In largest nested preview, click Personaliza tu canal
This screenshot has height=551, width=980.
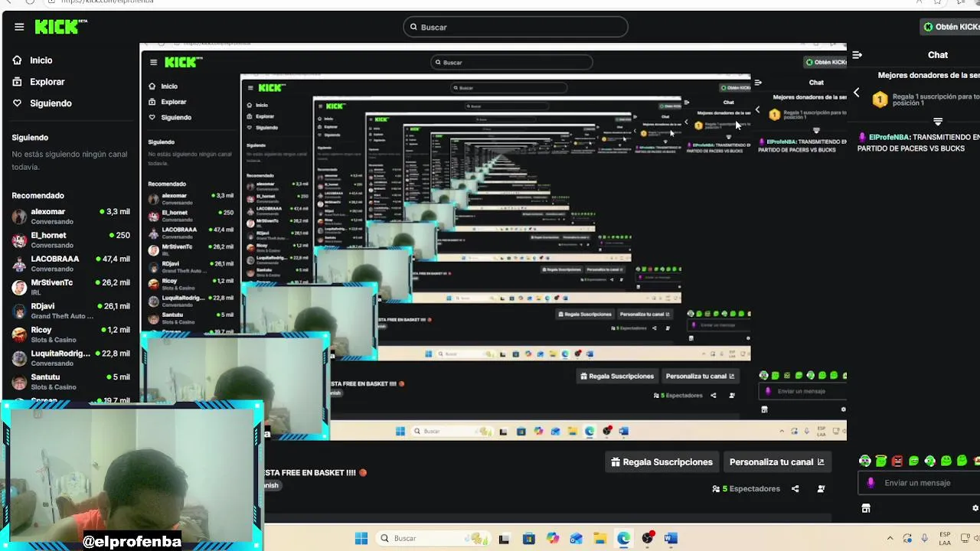pyautogui.click(x=700, y=377)
